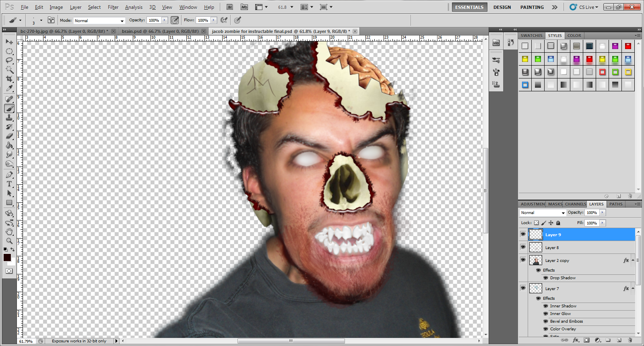The height and width of the screenshot is (346, 644).
Task: Delete layer trash icon in Layers panel
Action: (x=630, y=340)
